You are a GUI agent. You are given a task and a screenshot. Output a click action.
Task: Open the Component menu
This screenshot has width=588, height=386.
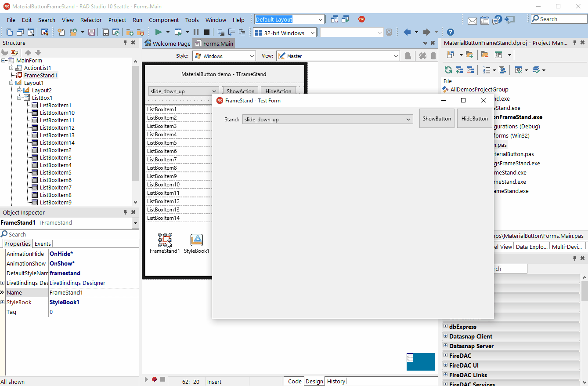coord(164,20)
